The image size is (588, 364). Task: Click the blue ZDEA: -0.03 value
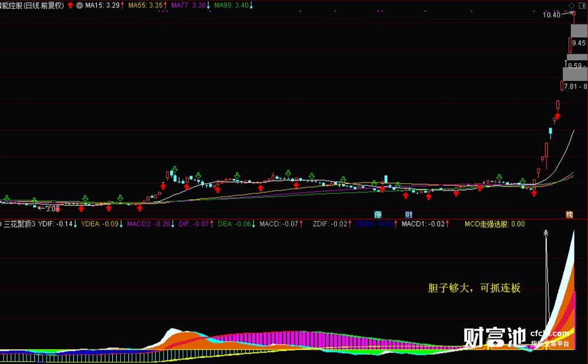374,224
